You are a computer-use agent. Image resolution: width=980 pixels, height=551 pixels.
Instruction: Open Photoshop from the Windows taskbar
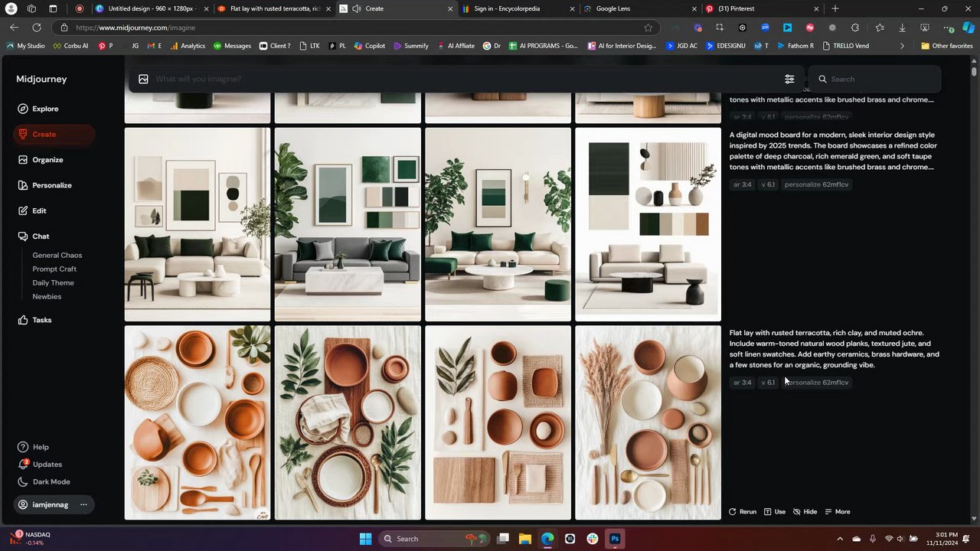tap(615, 539)
